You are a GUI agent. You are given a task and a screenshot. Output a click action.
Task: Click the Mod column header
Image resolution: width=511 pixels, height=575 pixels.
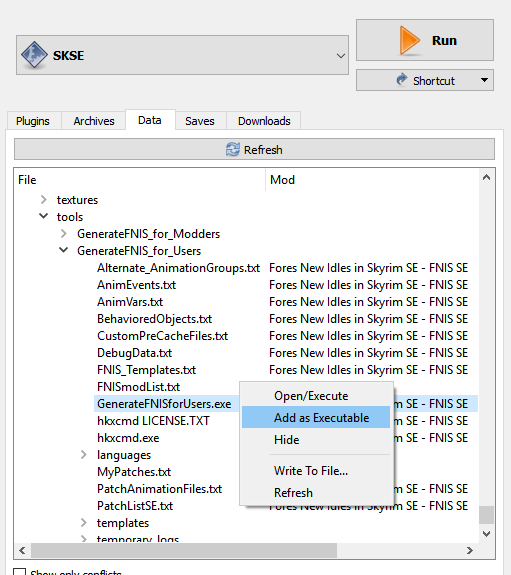click(372, 180)
